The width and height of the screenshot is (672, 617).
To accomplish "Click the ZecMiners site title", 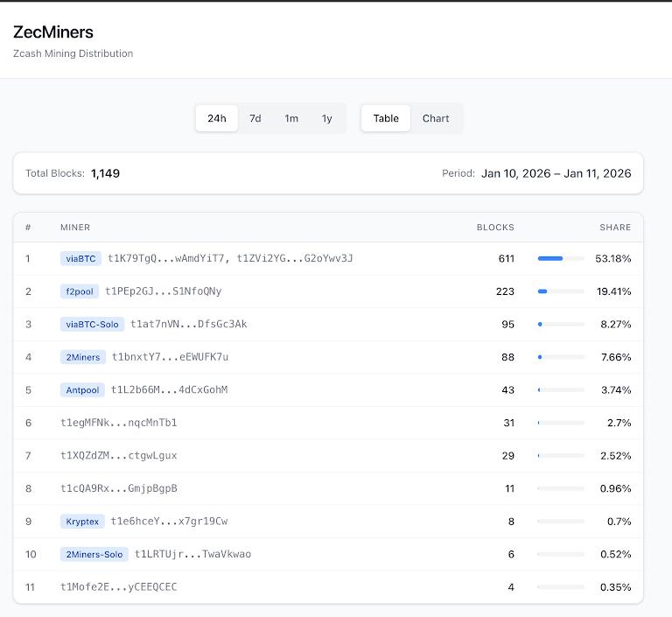I will (x=53, y=32).
